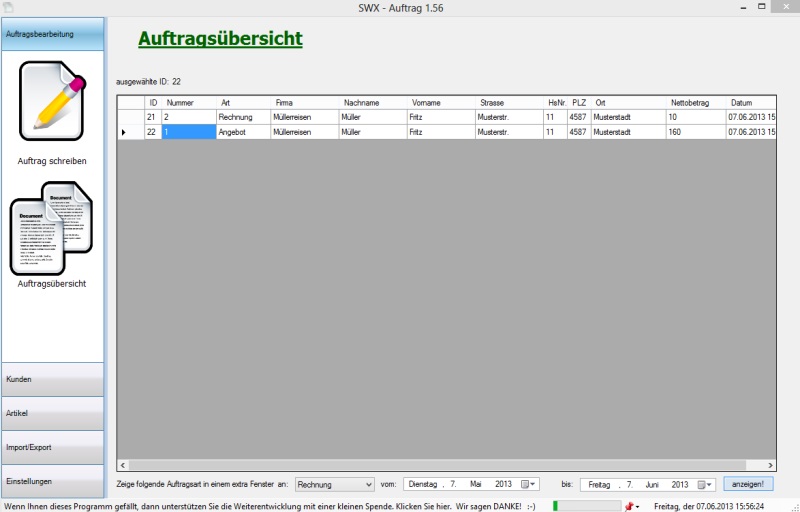The height and width of the screenshot is (512, 800).
Task: Open the Kunden section in sidebar
Action: pos(52,380)
